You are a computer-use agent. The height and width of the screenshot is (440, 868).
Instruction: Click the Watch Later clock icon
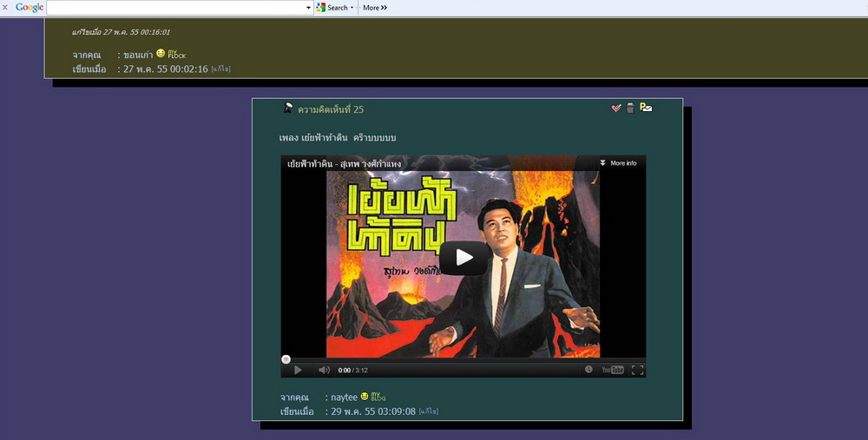(x=589, y=370)
